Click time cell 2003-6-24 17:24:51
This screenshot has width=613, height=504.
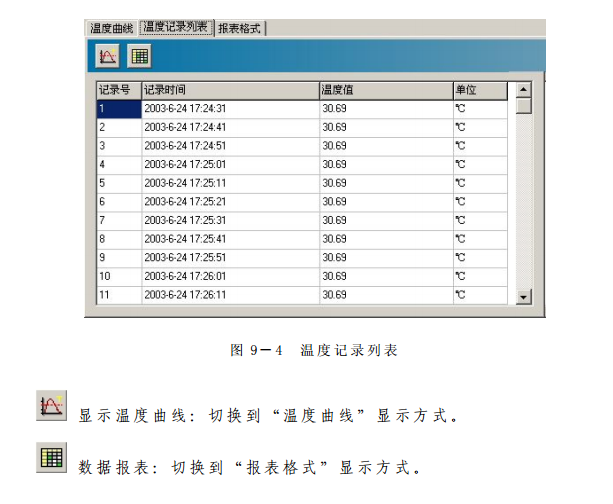[230, 146]
